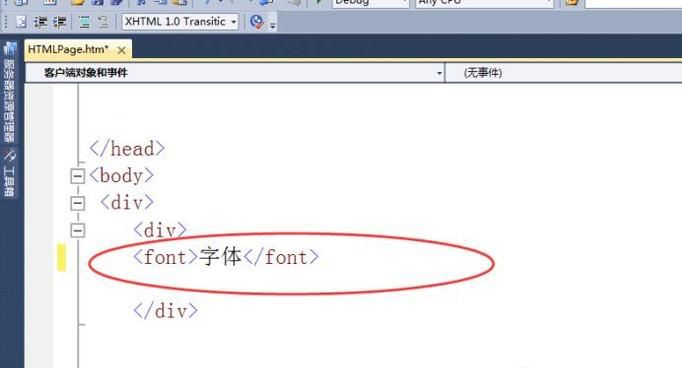Click the <body> tag text

click(x=121, y=176)
